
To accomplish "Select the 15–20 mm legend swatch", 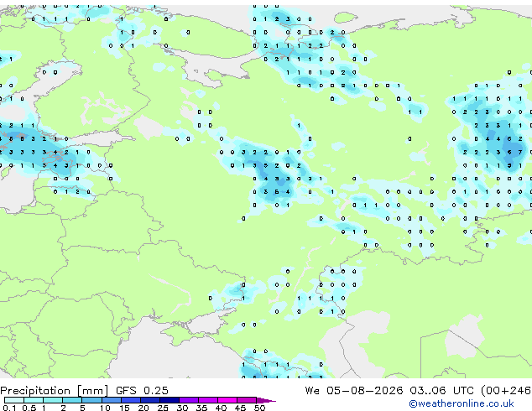I will pyautogui.click(x=131, y=400).
